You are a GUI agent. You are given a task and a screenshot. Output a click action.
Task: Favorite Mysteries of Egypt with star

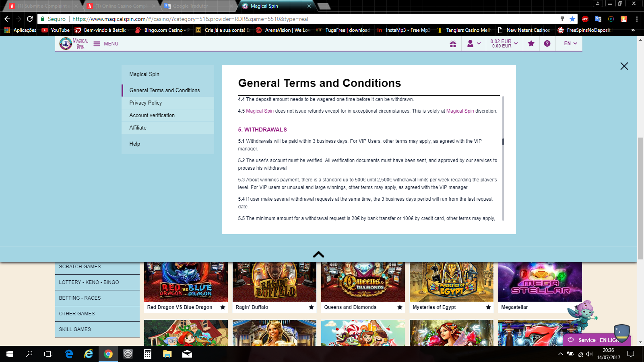point(488,307)
